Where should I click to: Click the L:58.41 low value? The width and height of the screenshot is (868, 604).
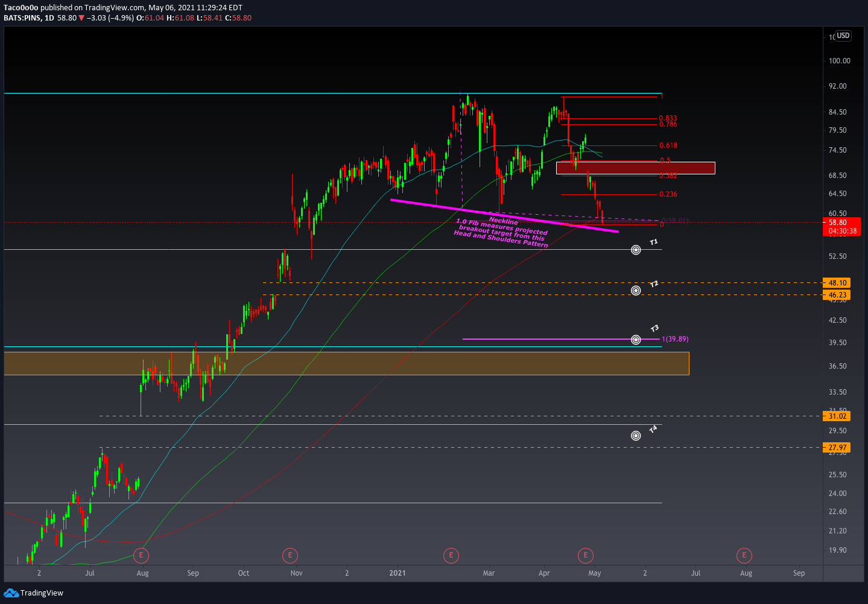(209, 18)
